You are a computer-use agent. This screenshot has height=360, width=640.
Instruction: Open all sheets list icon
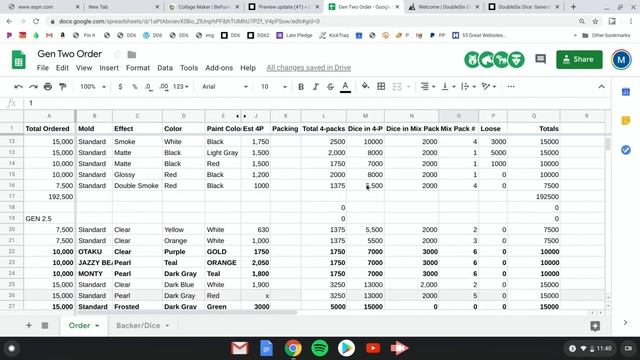coord(45,325)
